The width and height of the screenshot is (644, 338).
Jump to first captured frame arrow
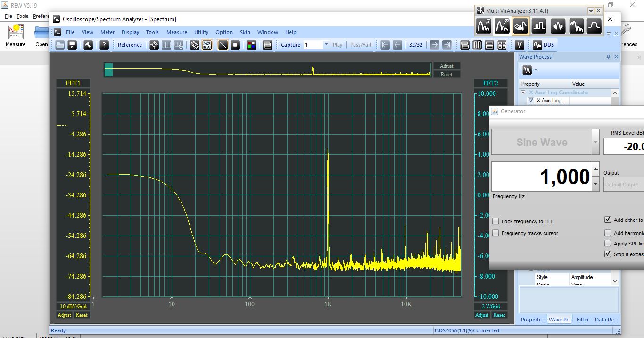click(385, 45)
